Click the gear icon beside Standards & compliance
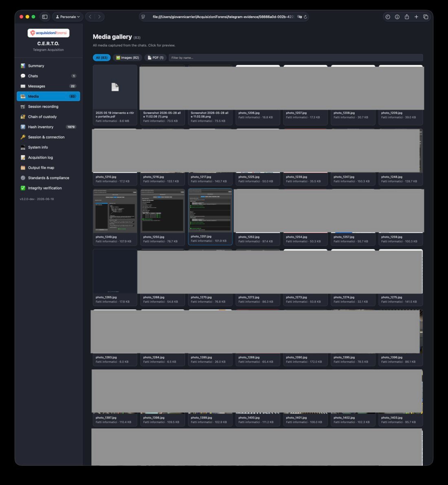Viewport: 448px width, 485px height. [x=23, y=178]
